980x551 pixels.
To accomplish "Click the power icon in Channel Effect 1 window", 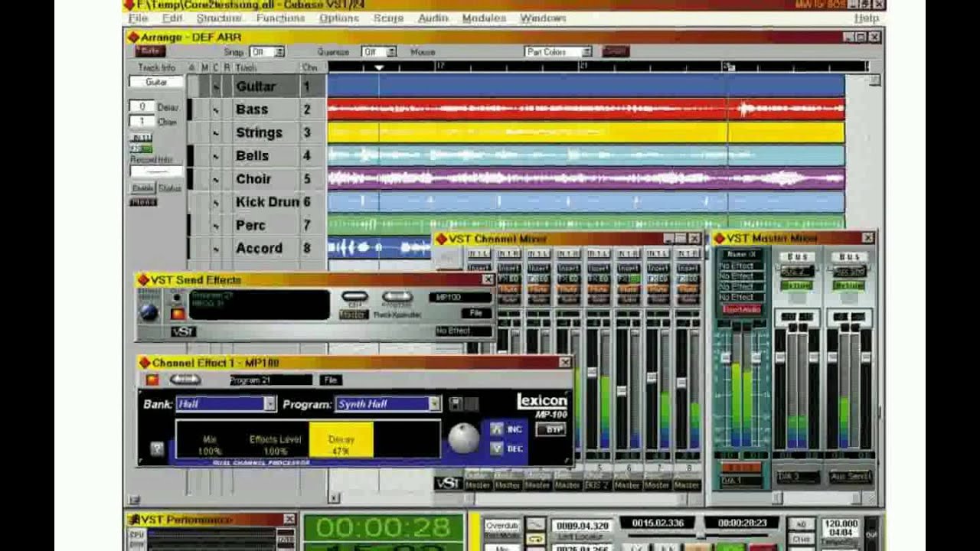I will coord(152,380).
